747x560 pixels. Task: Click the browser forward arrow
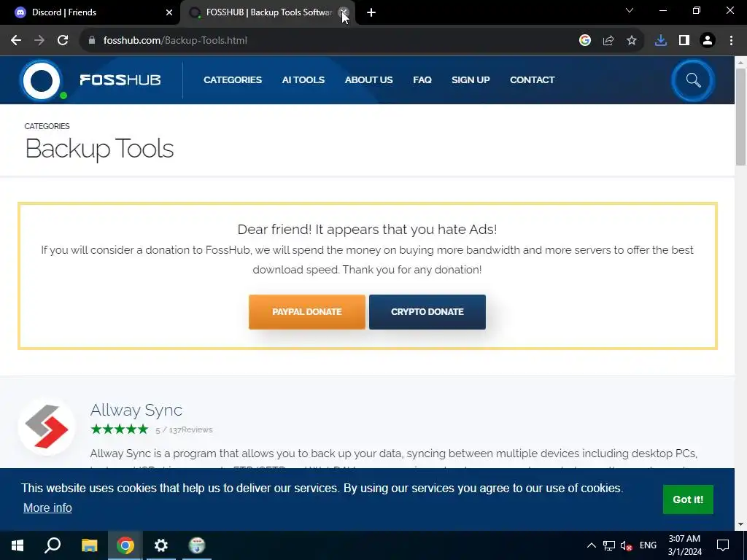pyautogui.click(x=39, y=41)
